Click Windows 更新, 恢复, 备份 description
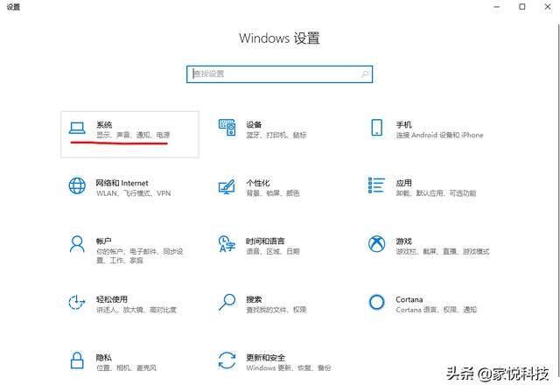This screenshot has width=560, height=392. (289, 367)
